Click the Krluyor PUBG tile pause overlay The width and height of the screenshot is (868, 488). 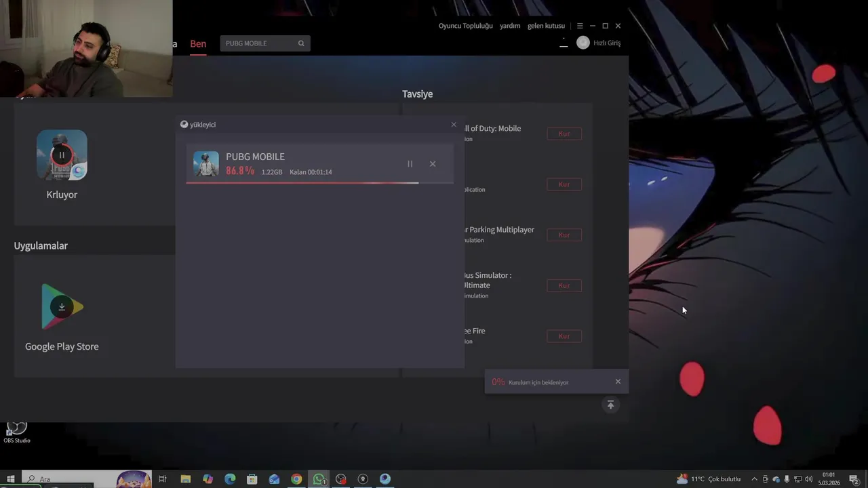pyautogui.click(x=62, y=155)
